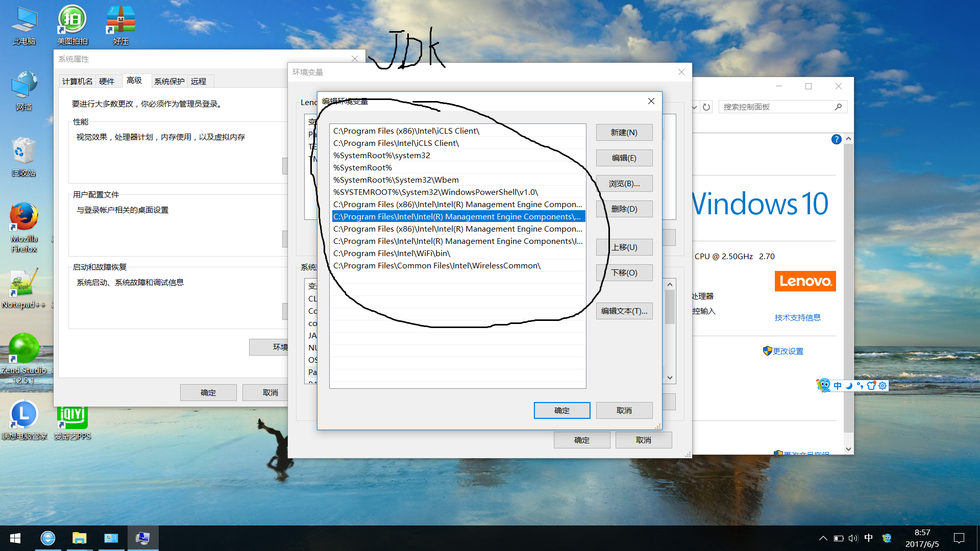Click the input method toolbar mascot icon
Viewport: 980px width, 551px height.
pos(823,385)
